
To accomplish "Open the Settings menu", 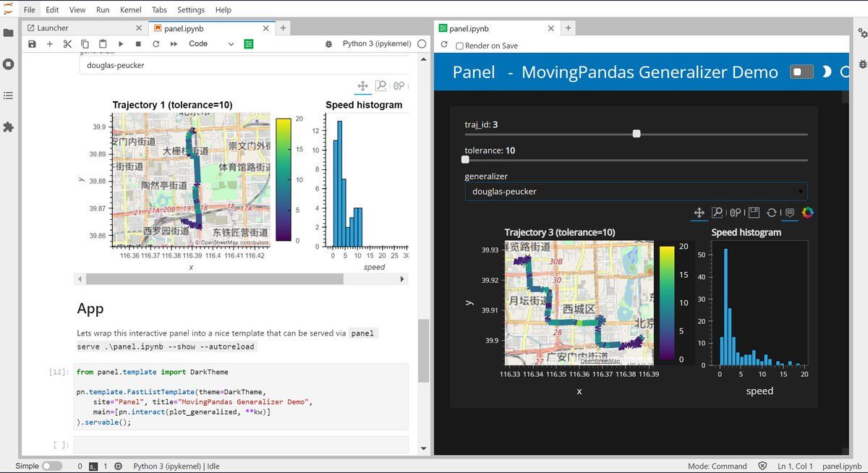I will [x=191, y=10].
